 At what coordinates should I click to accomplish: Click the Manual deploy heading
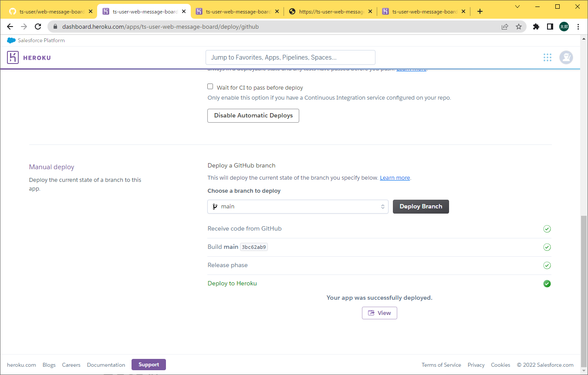tap(51, 167)
